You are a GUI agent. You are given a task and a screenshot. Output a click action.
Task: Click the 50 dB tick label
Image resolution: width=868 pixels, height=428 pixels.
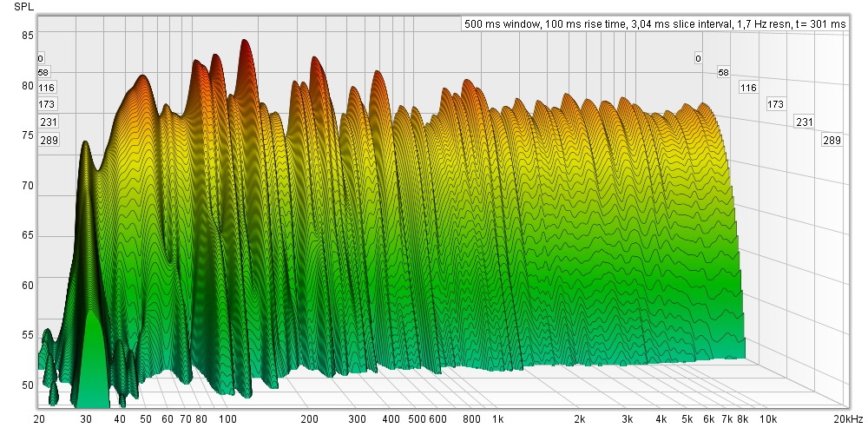click(x=28, y=385)
